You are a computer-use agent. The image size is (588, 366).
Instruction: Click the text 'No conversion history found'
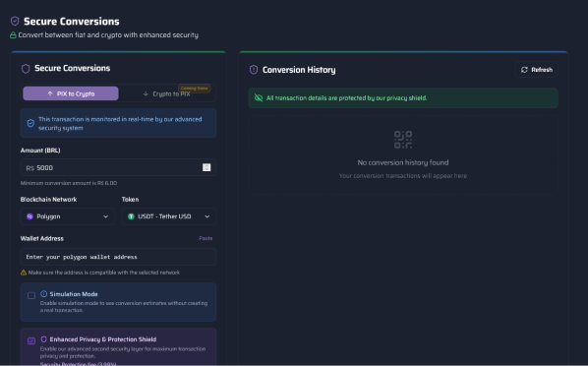click(403, 162)
